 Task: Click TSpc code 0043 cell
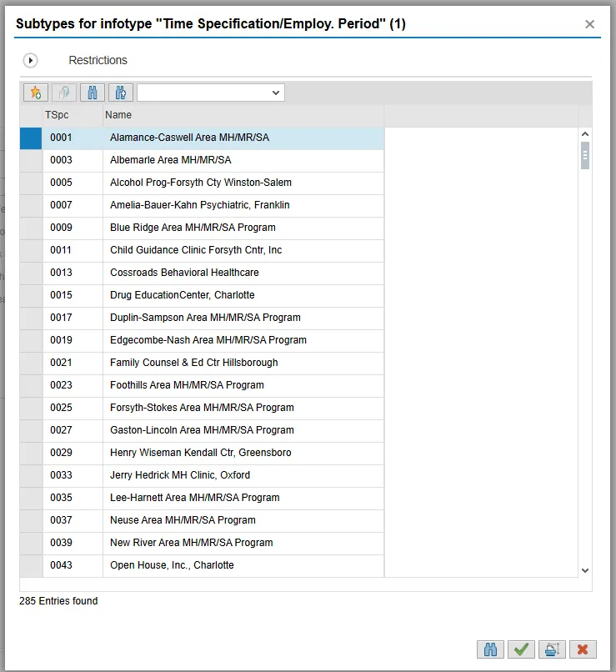pyautogui.click(x=73, y=565)
